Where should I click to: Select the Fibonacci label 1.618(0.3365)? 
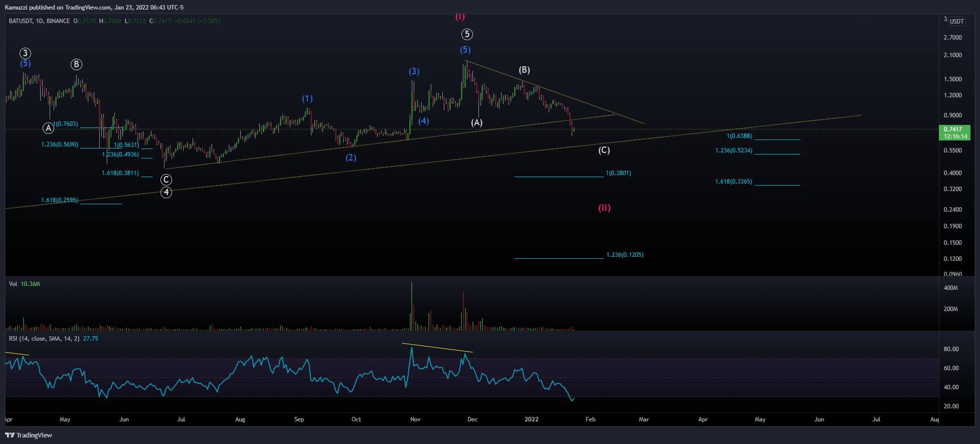[x=734, y=182]
